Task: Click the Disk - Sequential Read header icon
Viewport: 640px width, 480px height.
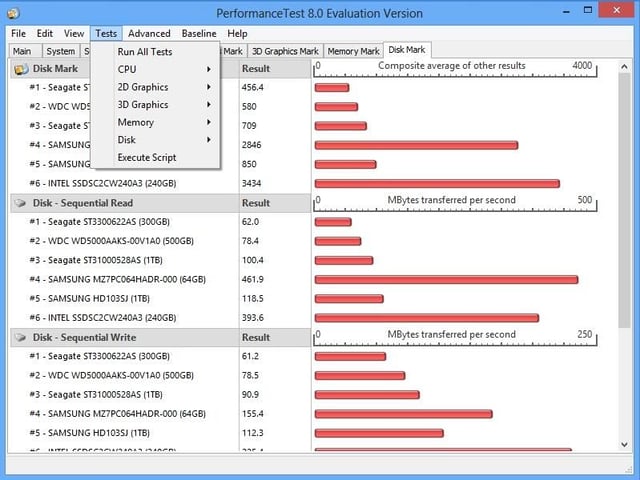Action: [x=20, y=203]
